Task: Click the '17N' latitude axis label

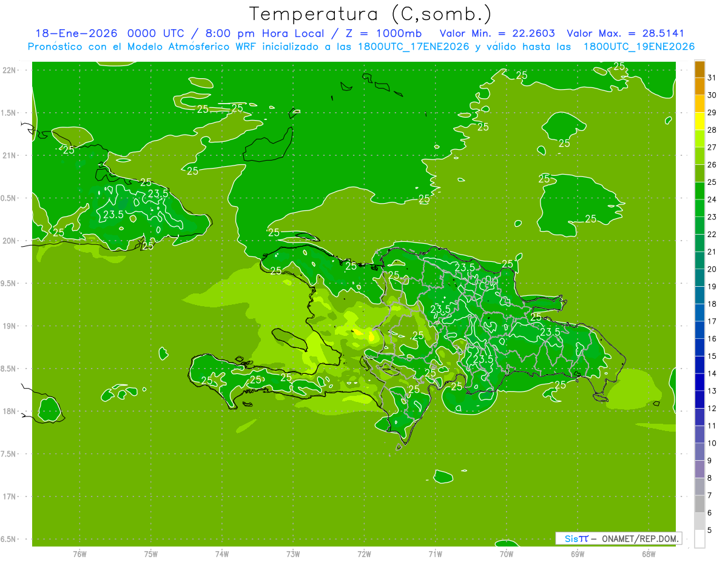Action: click(x=10, y=497)
